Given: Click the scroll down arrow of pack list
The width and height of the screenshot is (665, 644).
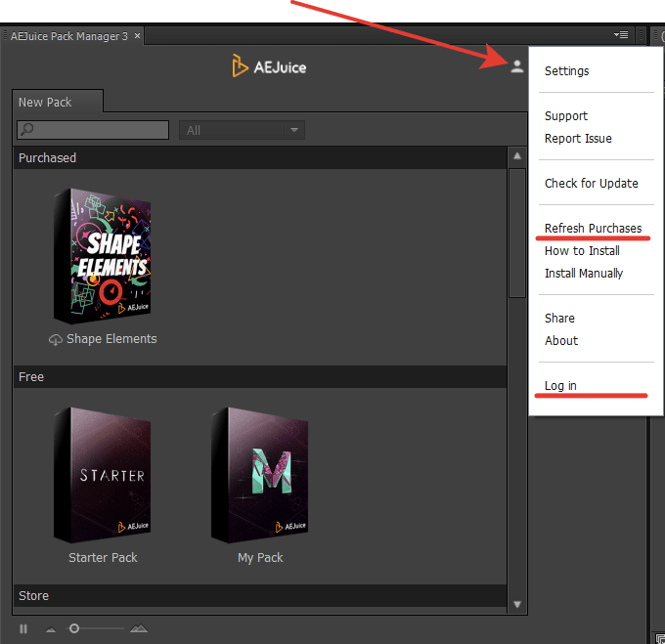Looking at the screenshot, I should 517,604.
